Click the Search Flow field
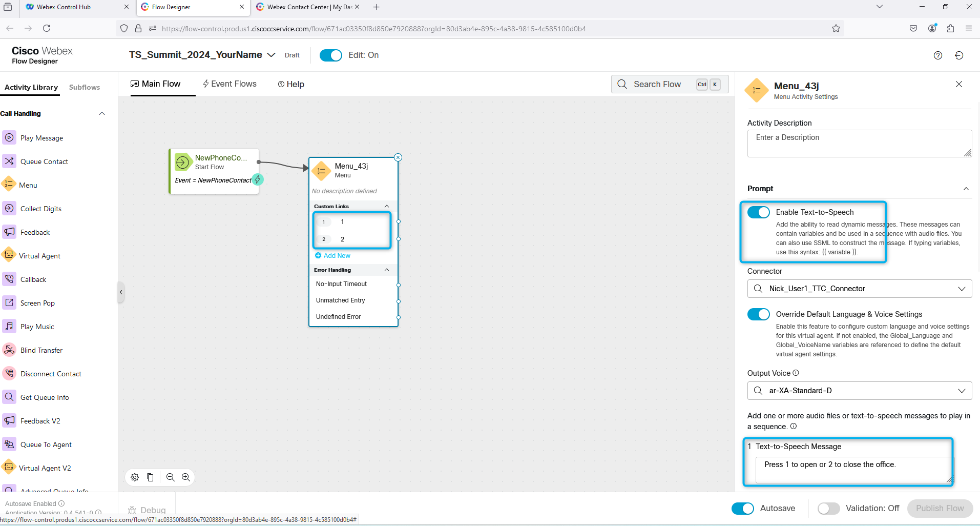 point(670,84)
